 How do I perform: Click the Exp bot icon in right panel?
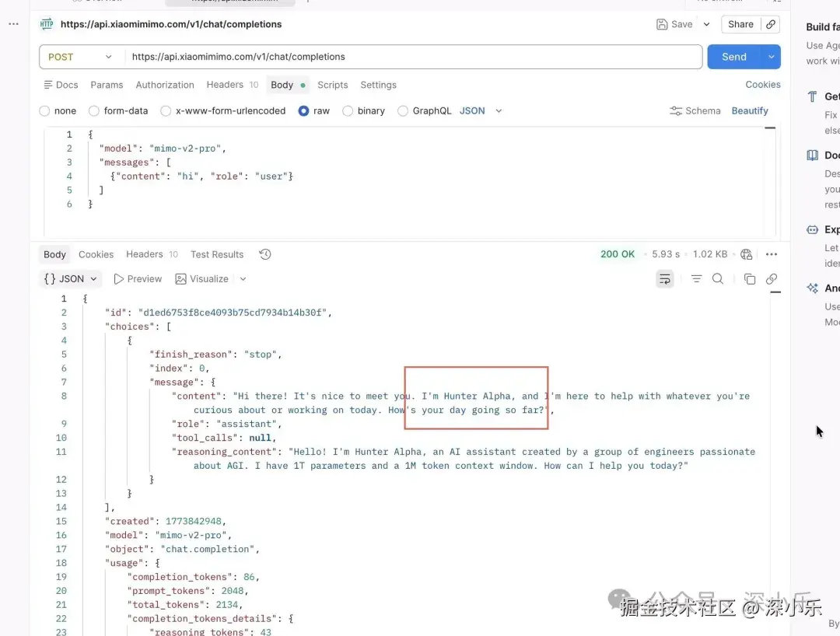click(813, 229)
